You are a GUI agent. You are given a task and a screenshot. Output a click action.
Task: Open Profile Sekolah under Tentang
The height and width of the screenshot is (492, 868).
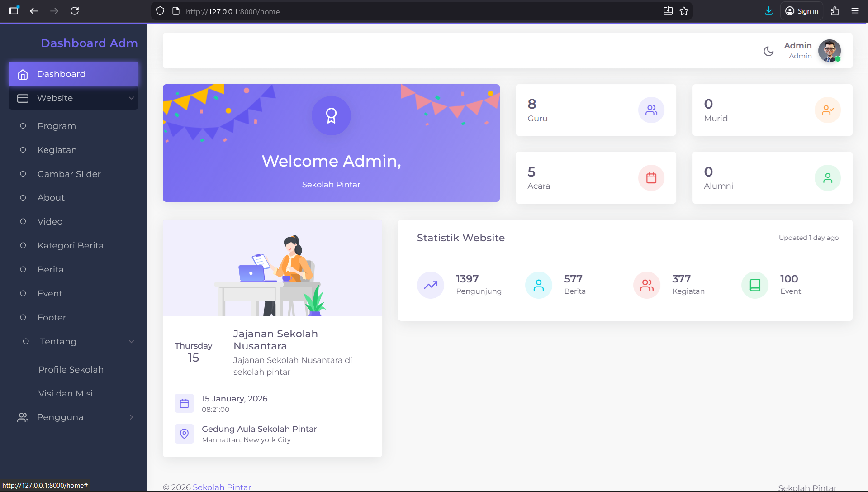pos(71,370)
